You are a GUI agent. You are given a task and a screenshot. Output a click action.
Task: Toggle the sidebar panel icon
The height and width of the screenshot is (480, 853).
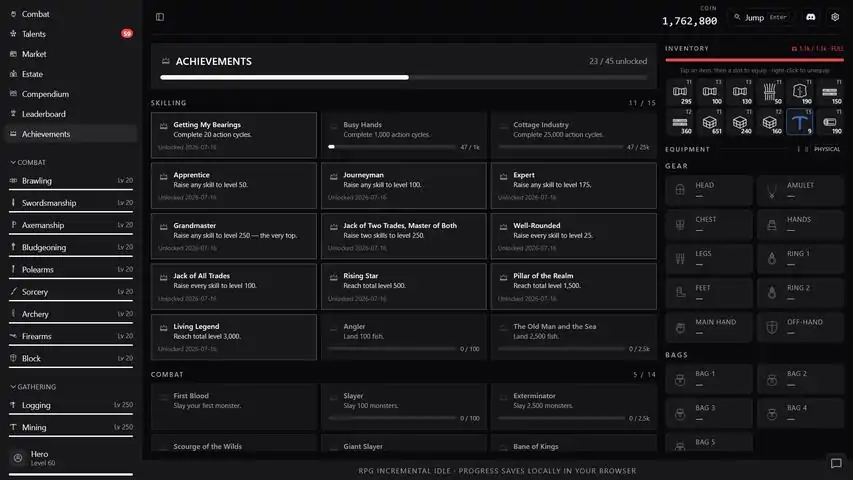(160, 17)
